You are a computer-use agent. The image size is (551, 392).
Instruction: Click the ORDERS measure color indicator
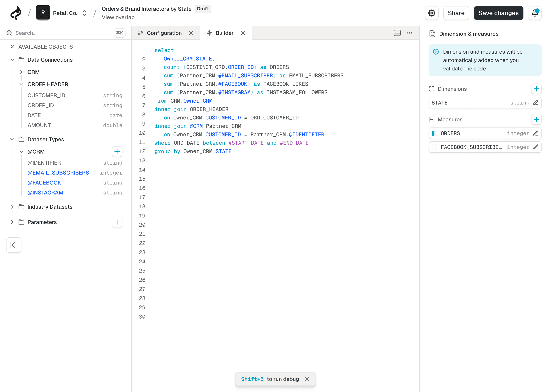coord(434,133)
